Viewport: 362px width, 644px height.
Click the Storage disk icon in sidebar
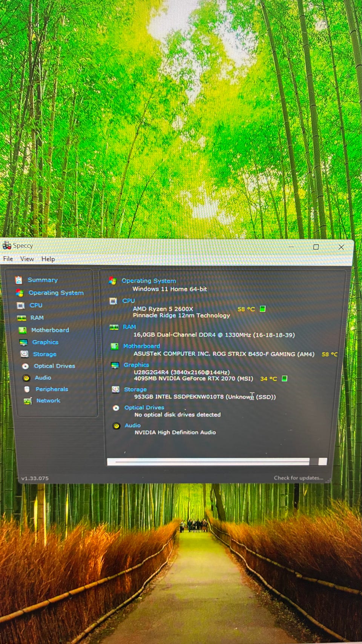pyautogui.click(x=25, y=354)
